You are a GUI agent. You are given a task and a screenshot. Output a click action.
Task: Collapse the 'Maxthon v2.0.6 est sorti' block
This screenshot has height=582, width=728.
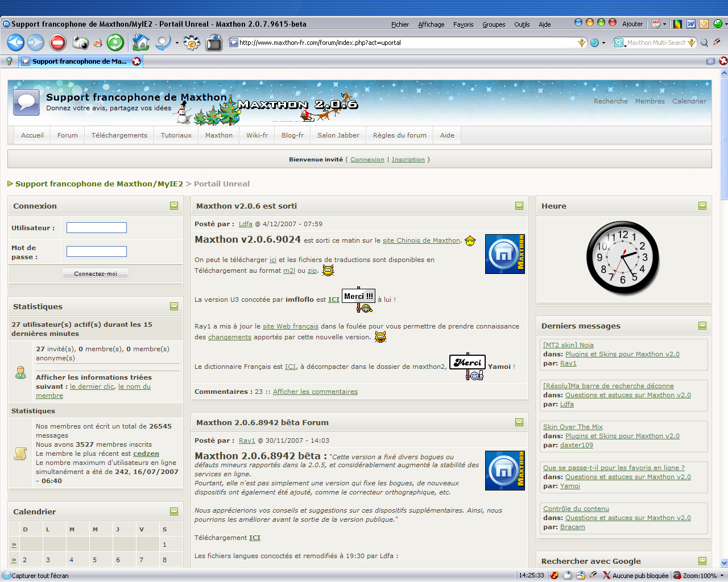pos(519,206)
